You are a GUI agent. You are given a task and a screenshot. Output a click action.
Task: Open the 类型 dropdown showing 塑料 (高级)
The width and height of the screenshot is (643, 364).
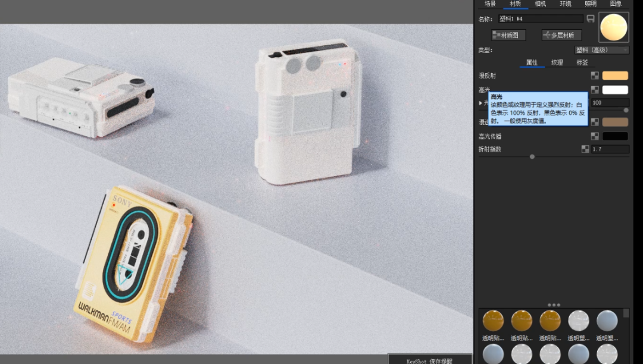[x=601, y=50]
